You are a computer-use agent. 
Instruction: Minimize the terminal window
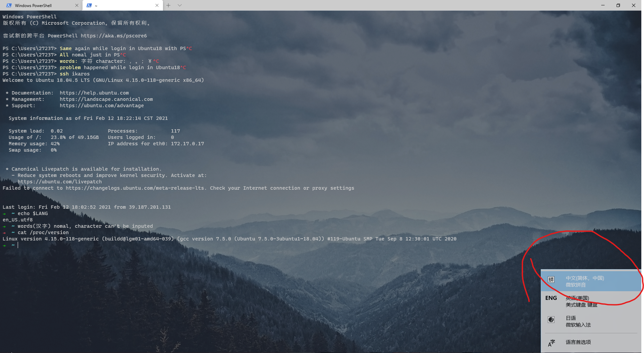603,5
